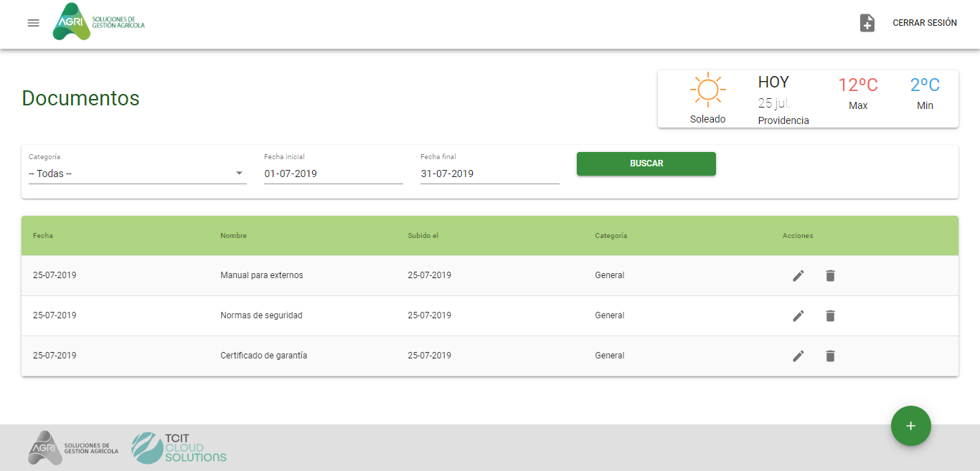This screenshot has height=471, width=980.
Task: Open the Categoría dropdown
Action: tap(136, 173)
